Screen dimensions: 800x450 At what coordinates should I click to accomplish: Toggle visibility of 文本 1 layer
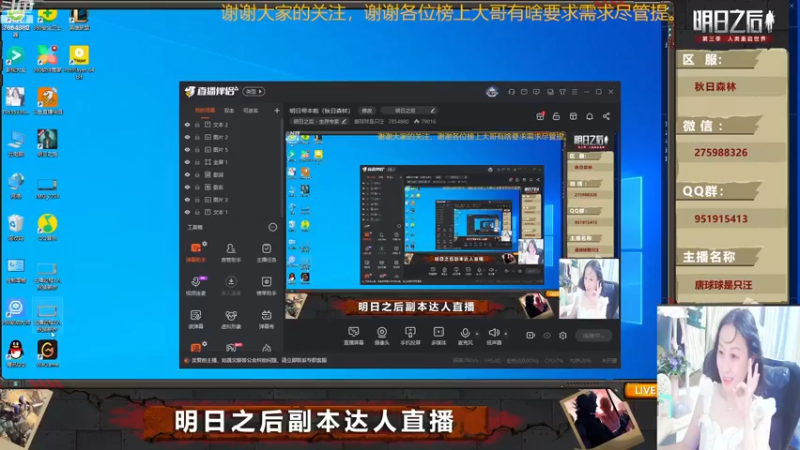(x=187, y=212)
